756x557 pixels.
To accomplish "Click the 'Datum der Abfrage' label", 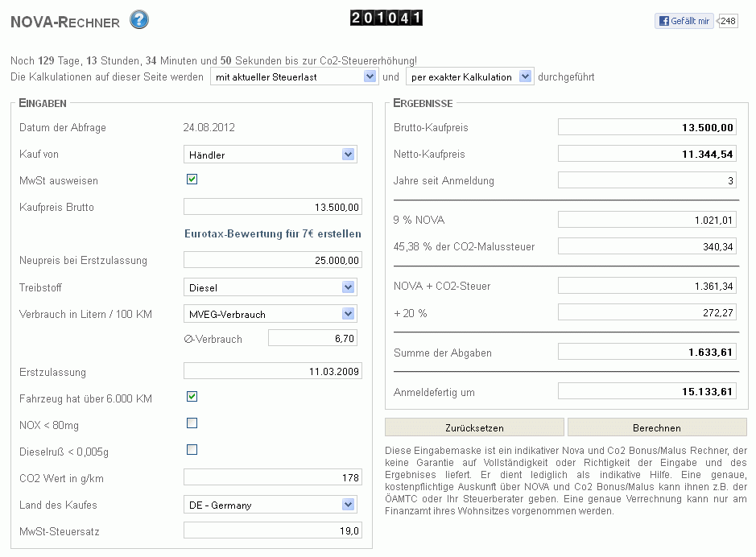I will pos(63,127).
